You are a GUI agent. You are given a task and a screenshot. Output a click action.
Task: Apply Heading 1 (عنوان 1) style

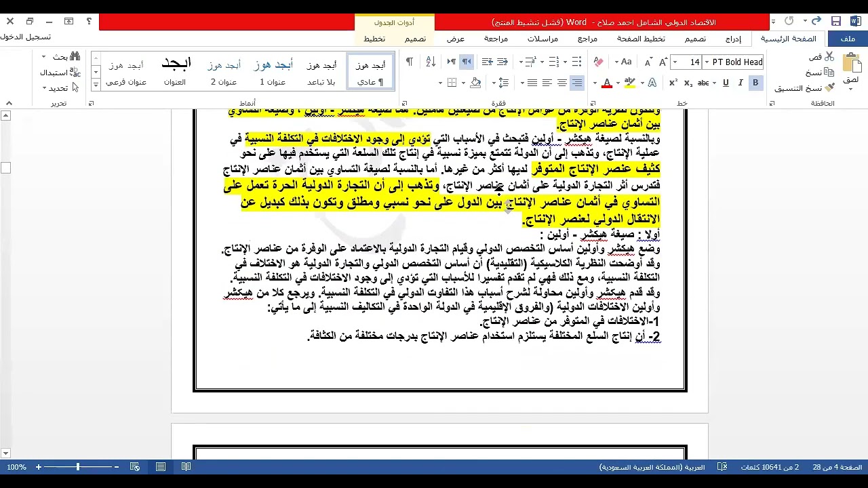[273, 73]
